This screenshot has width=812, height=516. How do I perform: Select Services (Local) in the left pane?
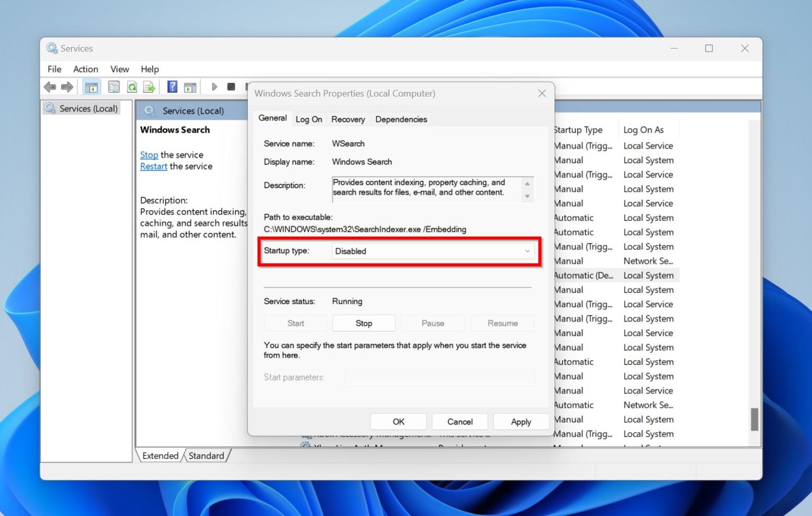[87, 108]
